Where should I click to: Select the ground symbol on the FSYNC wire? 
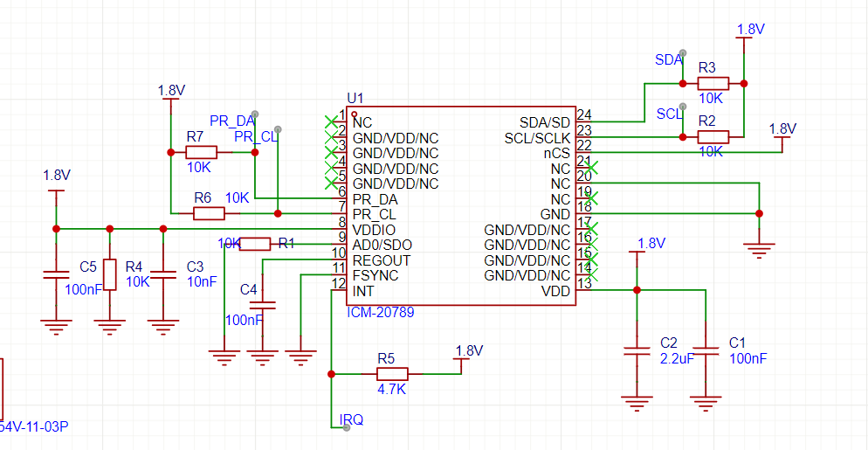(300, 357)
